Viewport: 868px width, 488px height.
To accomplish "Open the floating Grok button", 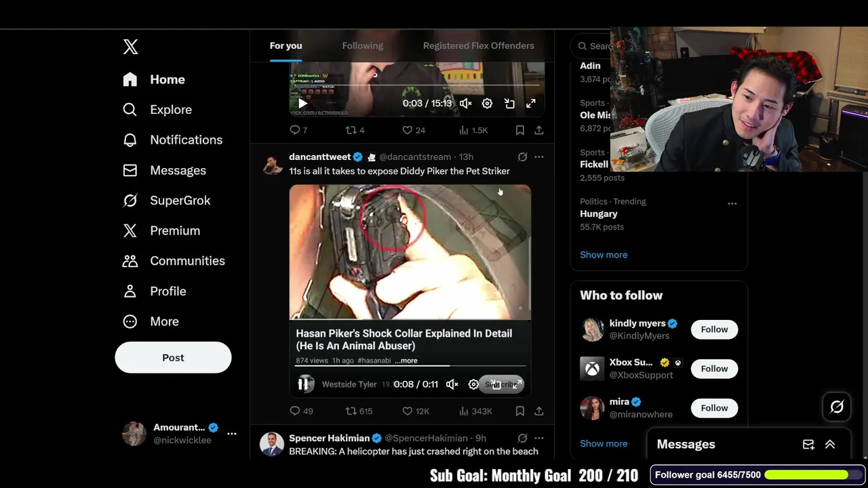I will pyautogui.click(x=837, y=407).
